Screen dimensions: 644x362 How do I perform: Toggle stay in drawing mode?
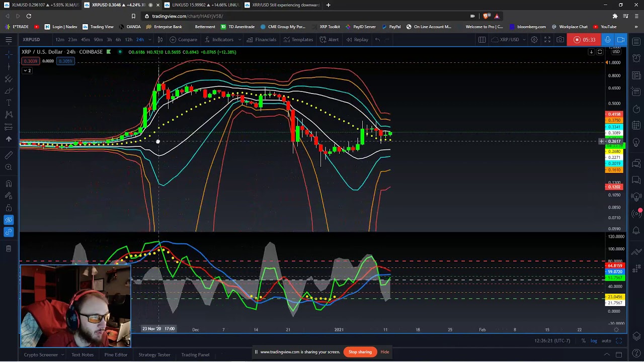pos(9,196)
